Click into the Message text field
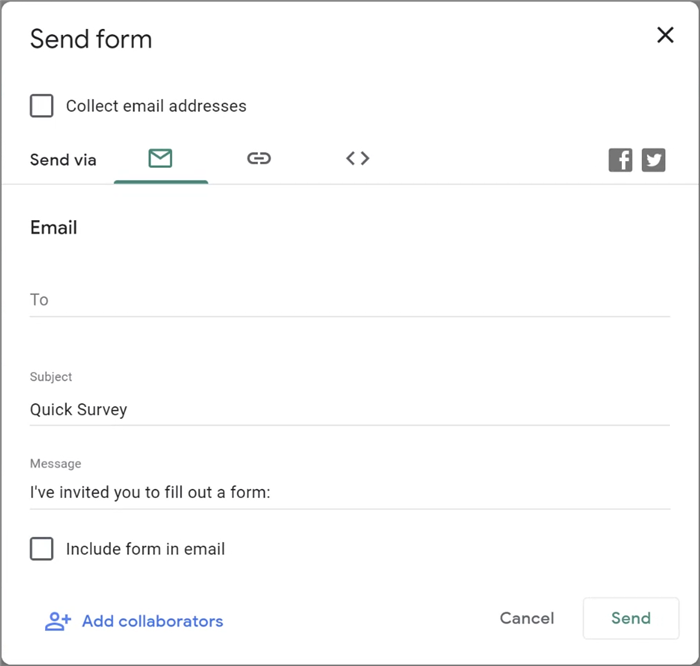 click(350, 492)
